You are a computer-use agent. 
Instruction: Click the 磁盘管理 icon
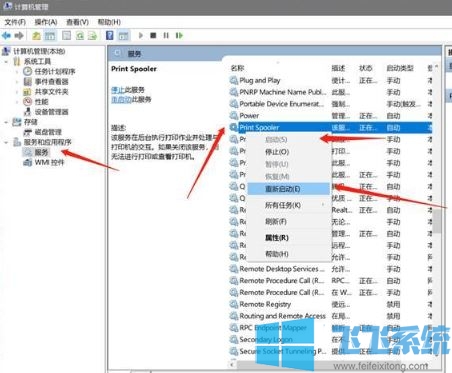(28, 132)
